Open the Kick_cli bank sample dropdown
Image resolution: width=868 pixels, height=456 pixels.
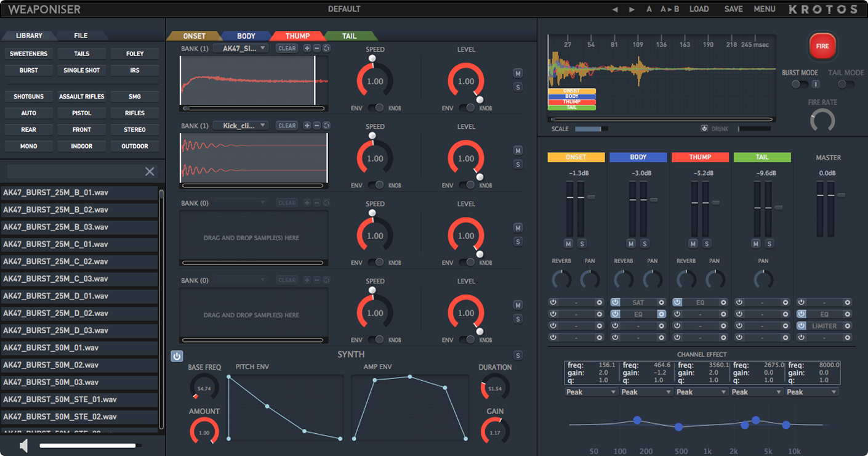[240, 125]
